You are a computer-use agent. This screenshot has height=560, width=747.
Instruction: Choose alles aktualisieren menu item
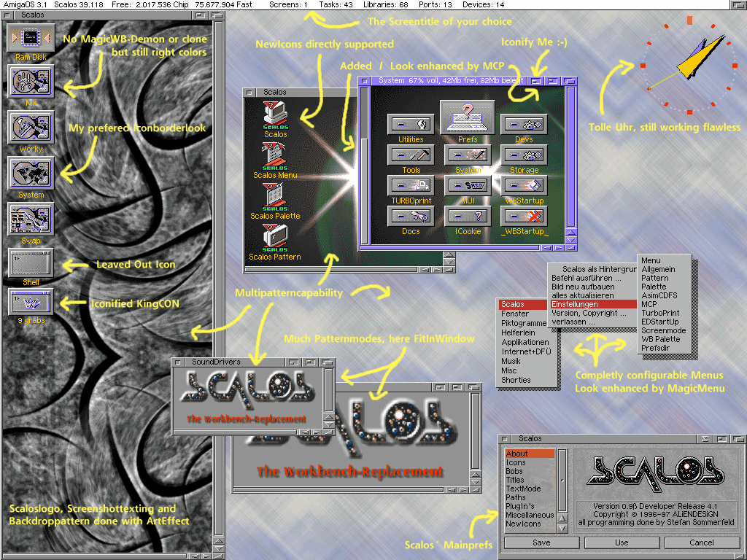pos(593,296)
